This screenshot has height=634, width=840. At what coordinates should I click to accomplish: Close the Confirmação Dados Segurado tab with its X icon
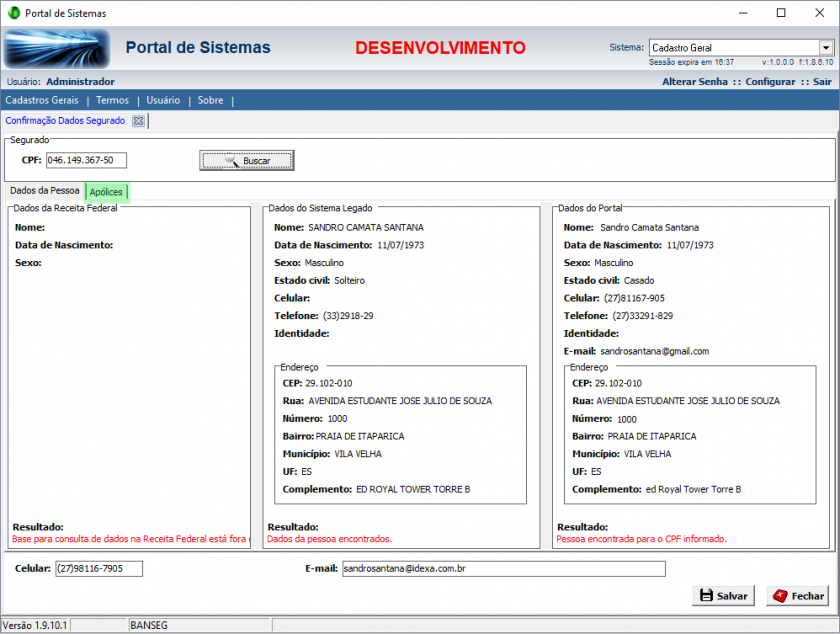(x=139, y=121)
